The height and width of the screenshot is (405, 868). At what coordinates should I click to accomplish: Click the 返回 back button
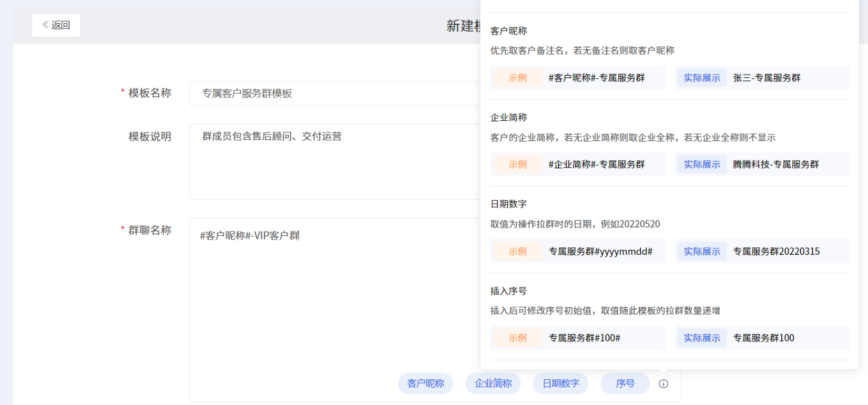point(56,25)
